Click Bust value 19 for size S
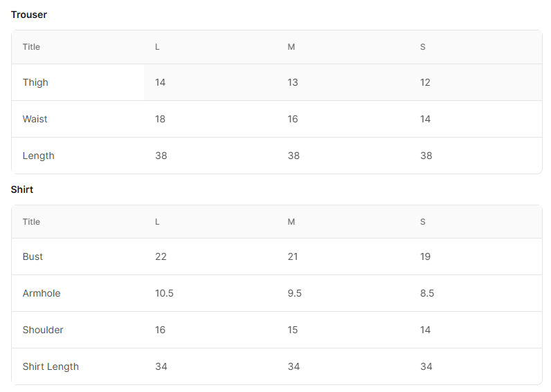 coord(425,256)
